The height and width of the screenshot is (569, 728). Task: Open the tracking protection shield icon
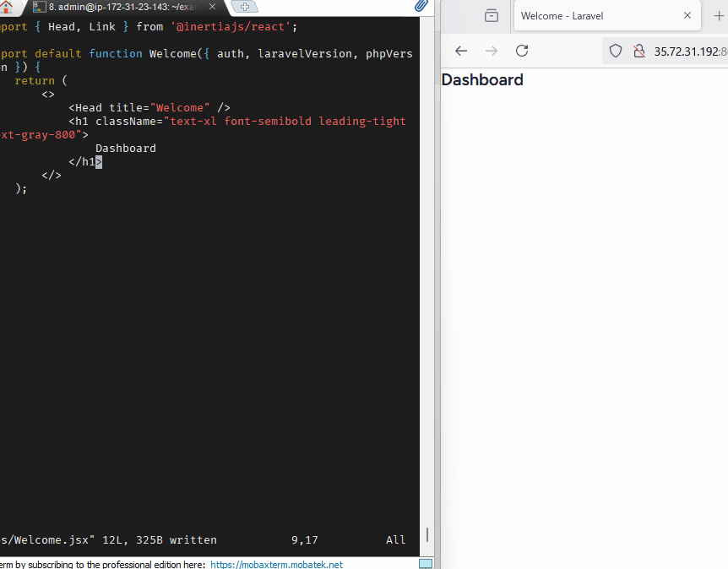615,51
